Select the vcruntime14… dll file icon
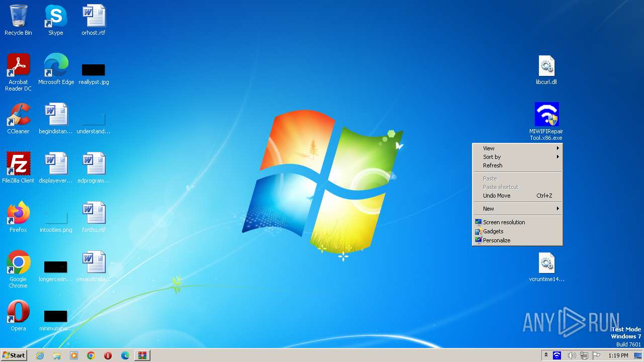The width and height of the screenshot is (644, 362). [x=546, y=266]
